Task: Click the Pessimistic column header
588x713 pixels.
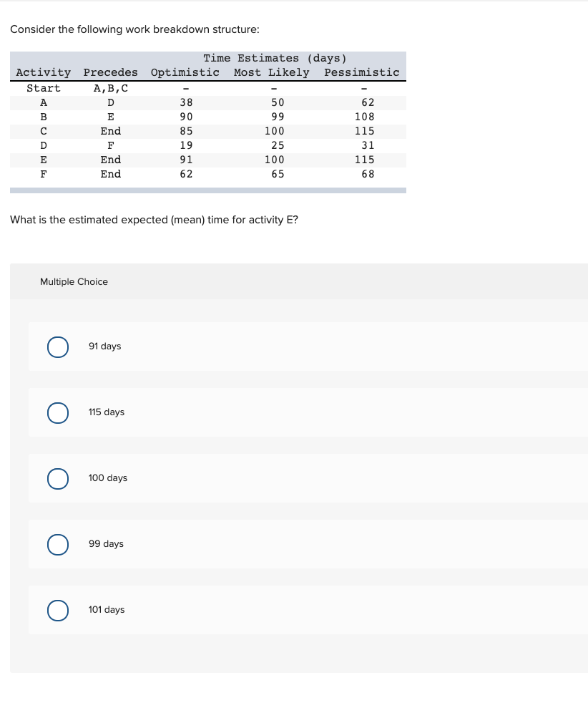Action: [362, 72]
